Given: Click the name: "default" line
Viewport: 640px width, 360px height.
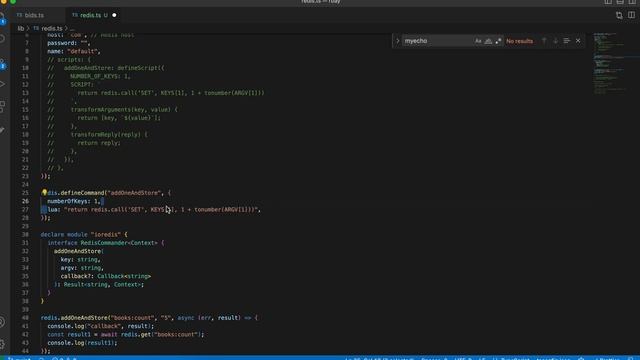Looking at the screenshot, I should [x=74, y=51].
